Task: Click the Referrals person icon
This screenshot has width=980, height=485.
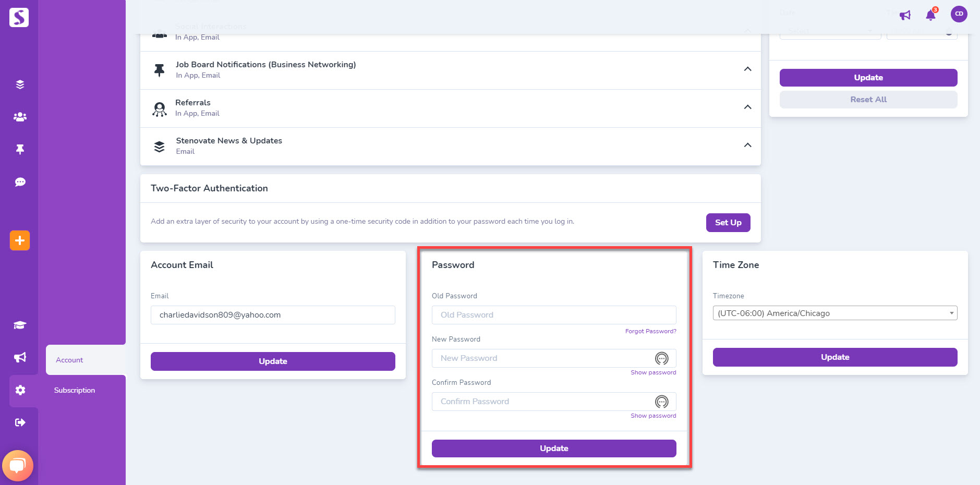Action: pos(160,109)
